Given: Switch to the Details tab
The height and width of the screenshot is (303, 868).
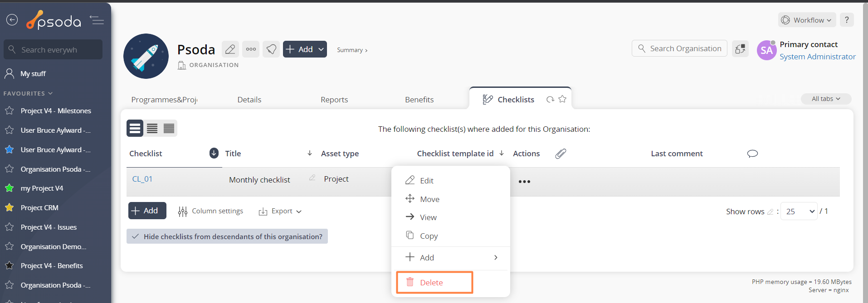Looking at the screenshot, I should pyautogui.click(x=249, y=100).
